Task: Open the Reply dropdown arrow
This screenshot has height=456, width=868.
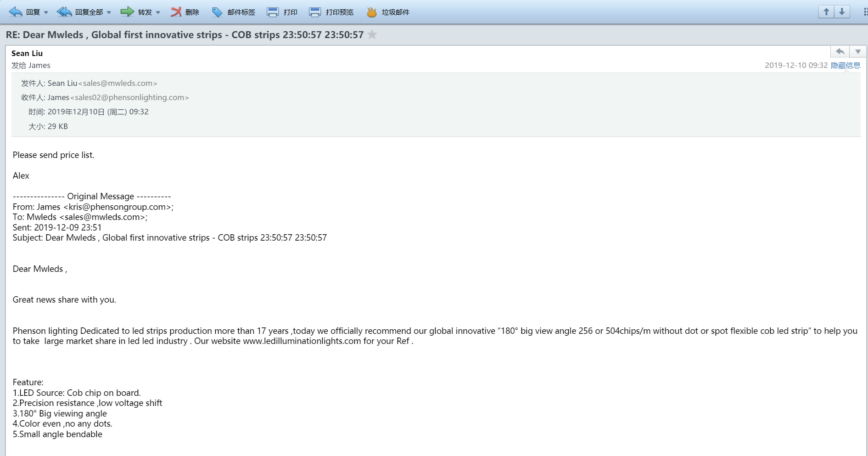Action: (x=46, y=12)
